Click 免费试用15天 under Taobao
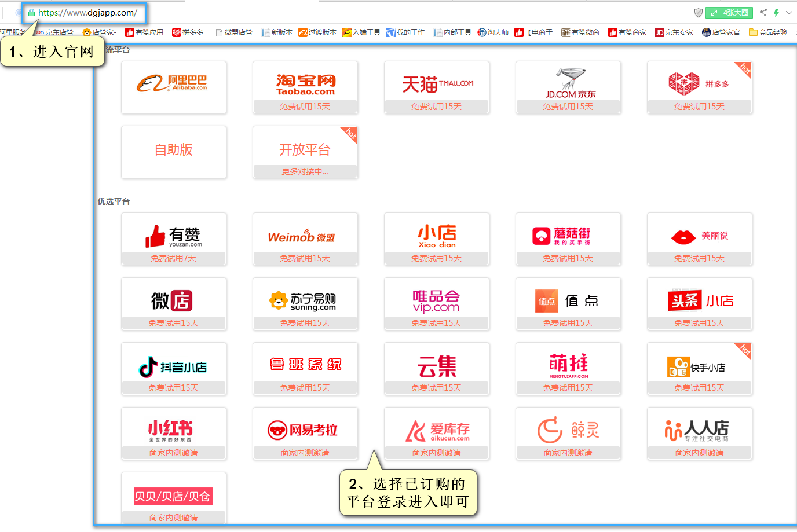The width and height of the screenshot is (797, 532). (x=305, y=107)
